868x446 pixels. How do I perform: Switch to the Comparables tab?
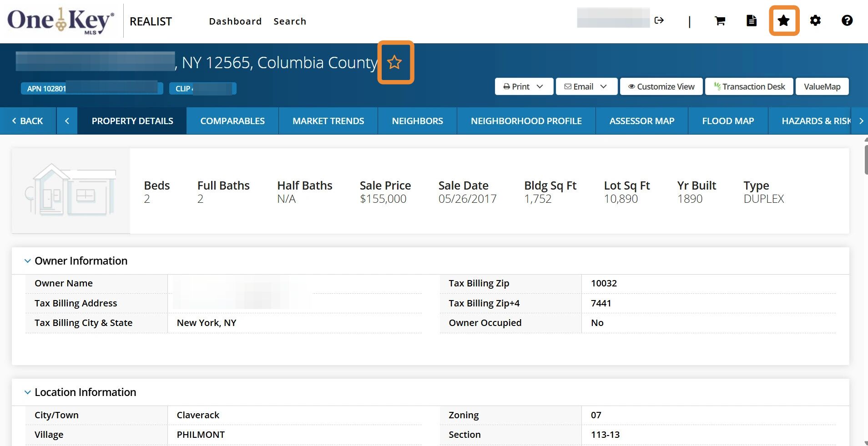(232, 121)
